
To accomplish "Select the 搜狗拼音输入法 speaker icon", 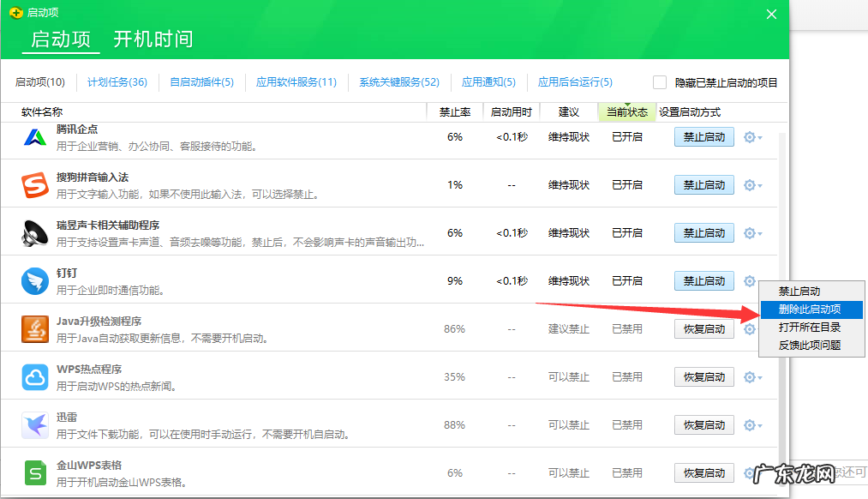I will [x=35, y=184].
